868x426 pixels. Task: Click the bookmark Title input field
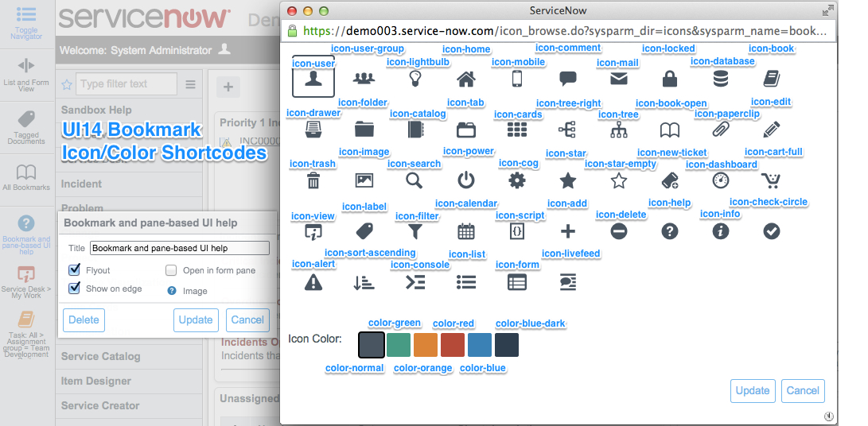180,248
